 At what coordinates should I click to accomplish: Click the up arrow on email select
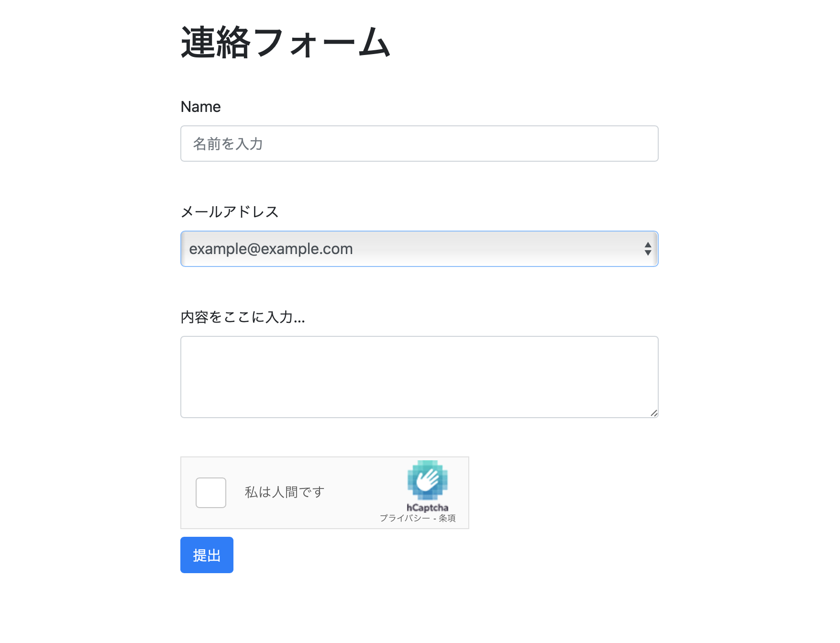648,245
